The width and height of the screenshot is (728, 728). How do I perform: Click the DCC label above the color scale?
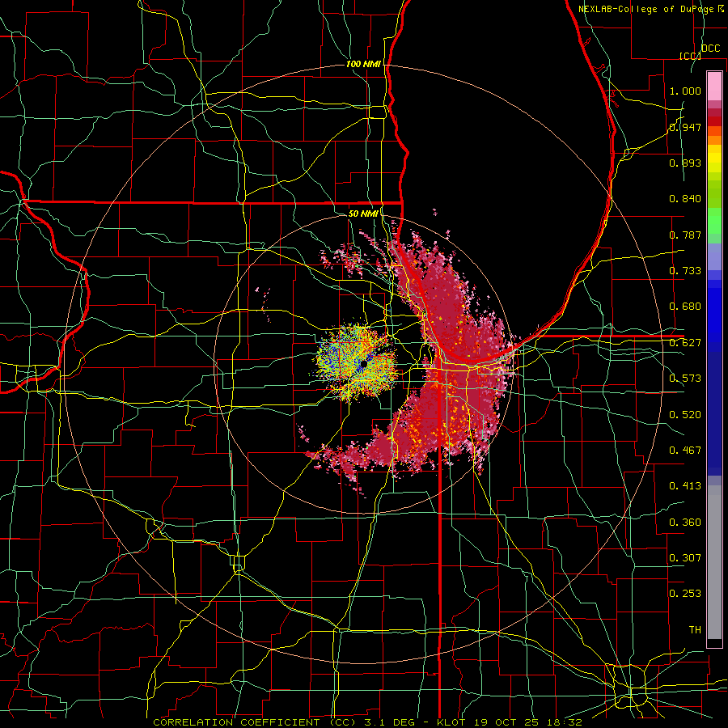pyautogui.click(x=710, y=49)
